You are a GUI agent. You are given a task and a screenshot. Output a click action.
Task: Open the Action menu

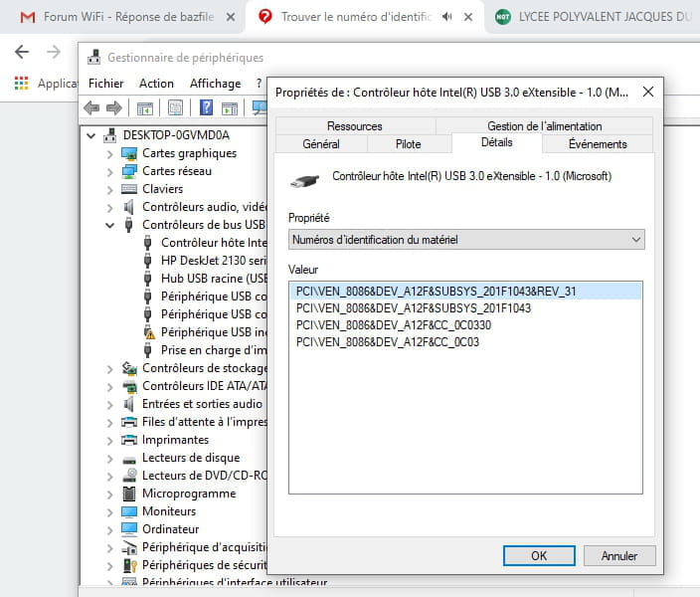coord(156,84)
